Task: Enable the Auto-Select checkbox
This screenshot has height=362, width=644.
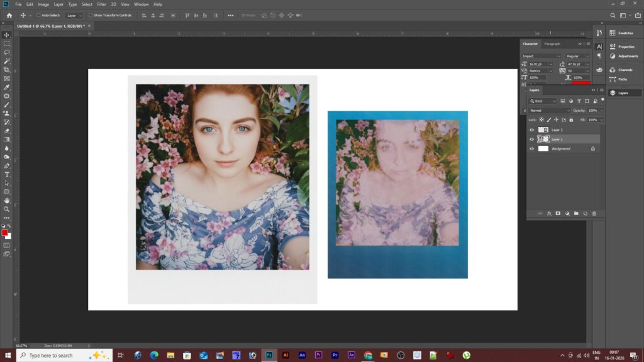Action: [38, 15]
